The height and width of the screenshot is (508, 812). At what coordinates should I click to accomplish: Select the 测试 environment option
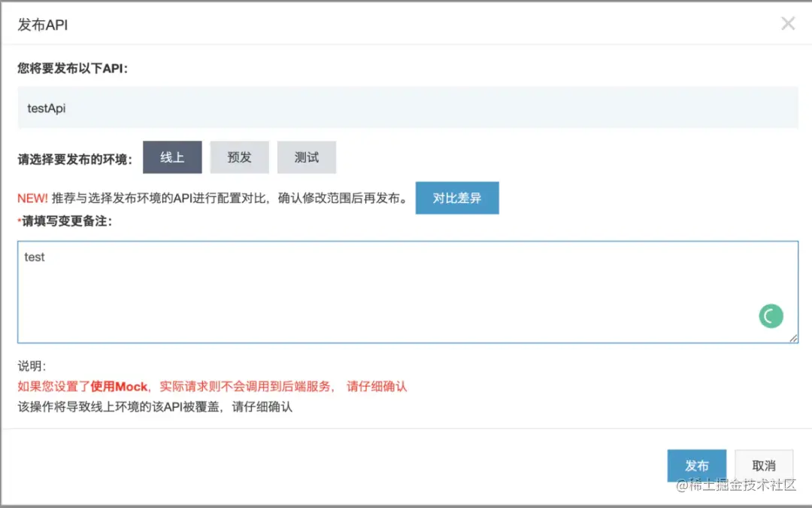coord(307,157)
